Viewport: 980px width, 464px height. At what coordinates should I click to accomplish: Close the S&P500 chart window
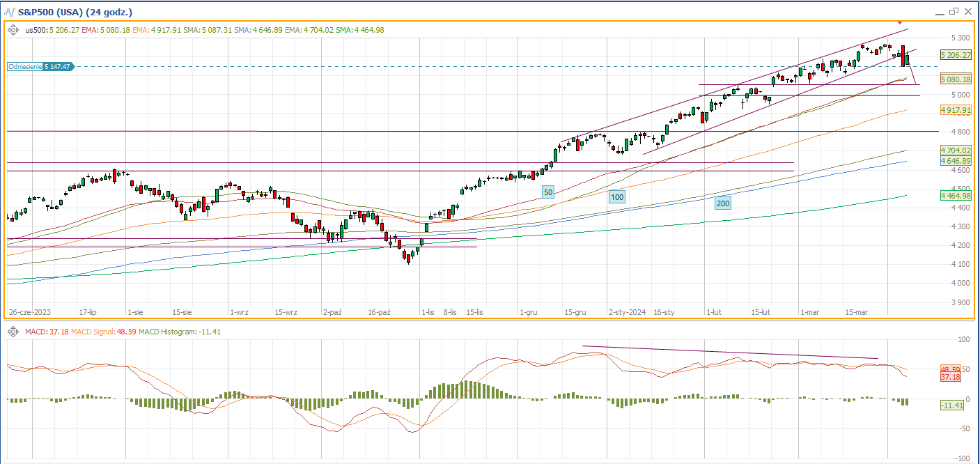point(968,12)
